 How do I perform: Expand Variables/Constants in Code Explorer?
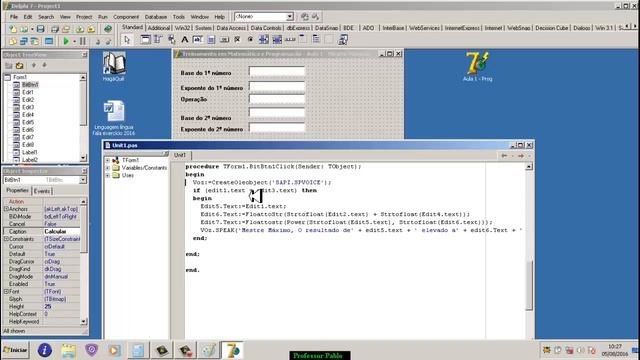point(108,168)
